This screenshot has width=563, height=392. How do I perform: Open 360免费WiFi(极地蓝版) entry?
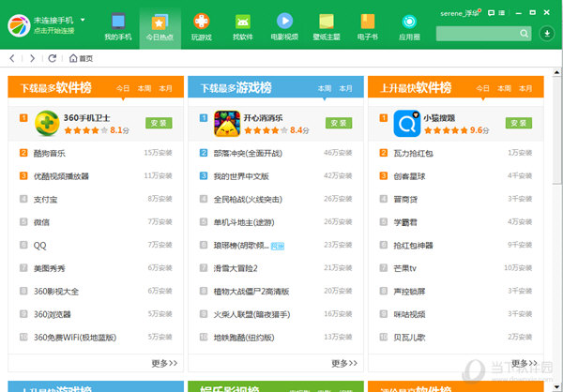tap(75, 338)
